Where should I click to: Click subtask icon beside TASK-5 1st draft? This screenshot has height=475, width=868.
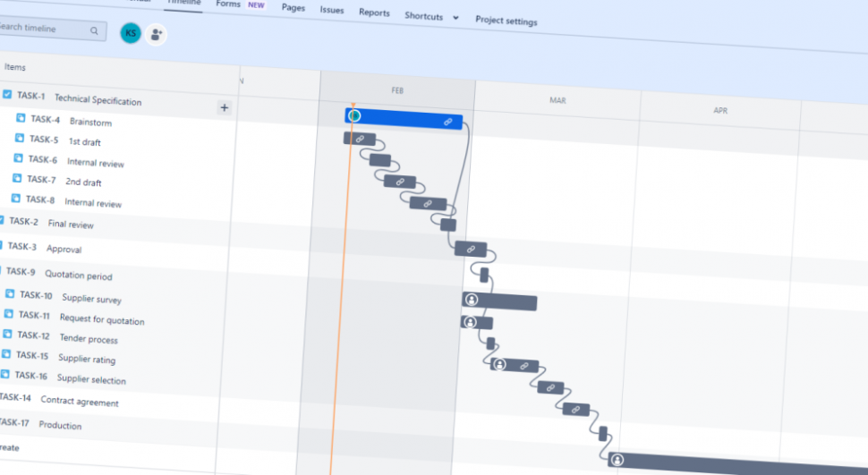point(20,138)
